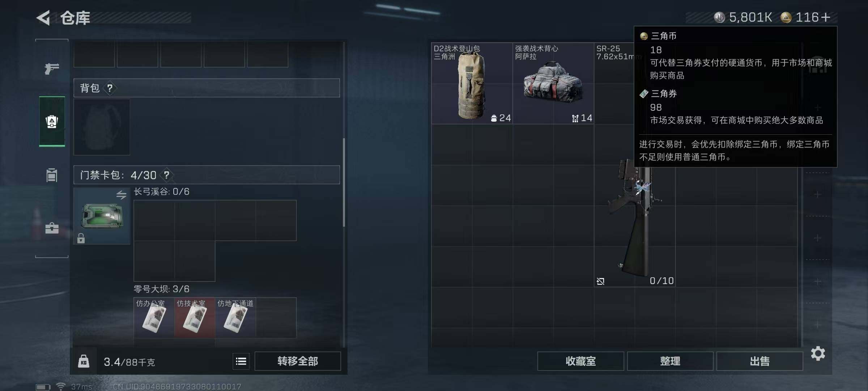868x391 pixels.
Task: Show help for 背包 with the question mark
Action: [110, 88]
